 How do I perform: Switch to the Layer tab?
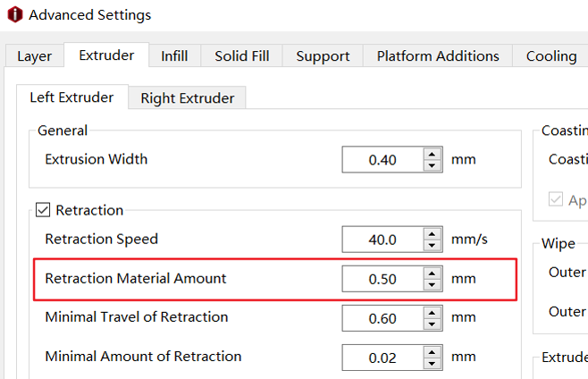tap(35, 56)
